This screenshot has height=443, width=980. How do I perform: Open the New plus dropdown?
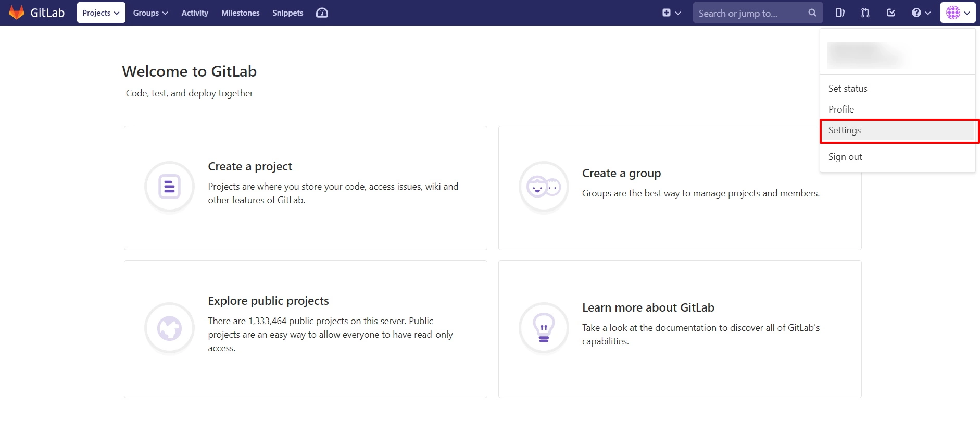tap(671, 13)
